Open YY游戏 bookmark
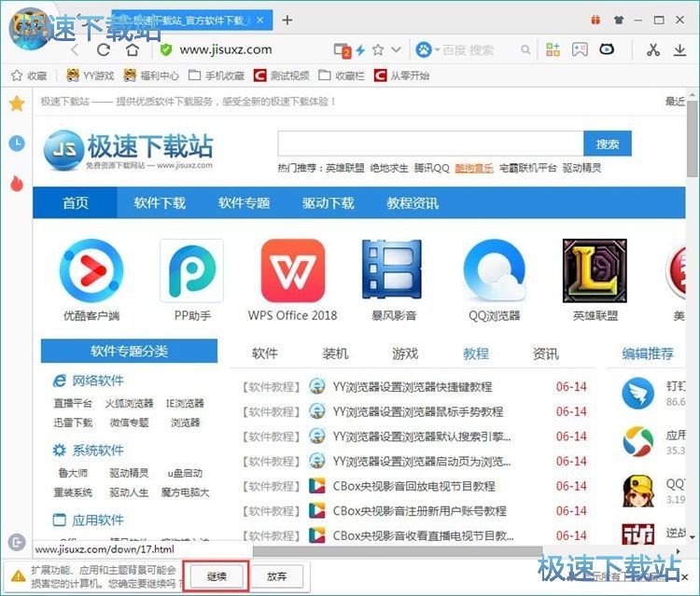Screen dimensions: 700x596 tap(91, 76)
